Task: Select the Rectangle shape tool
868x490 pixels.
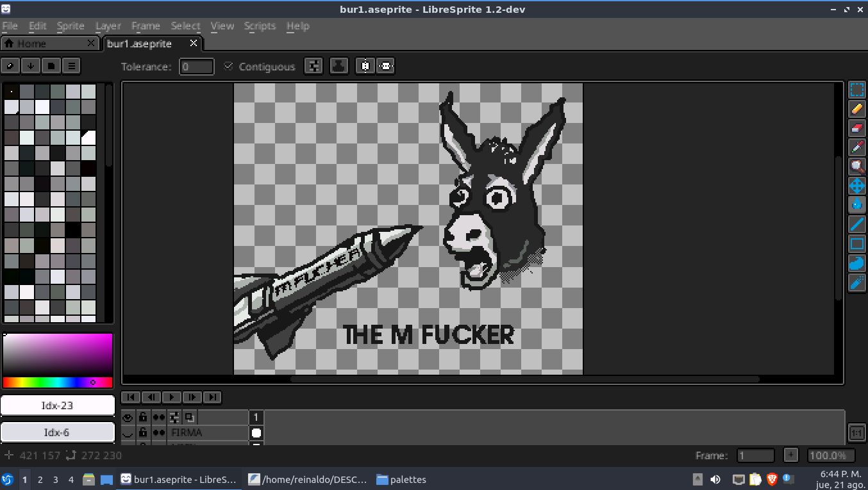Action: pos(857,243)
